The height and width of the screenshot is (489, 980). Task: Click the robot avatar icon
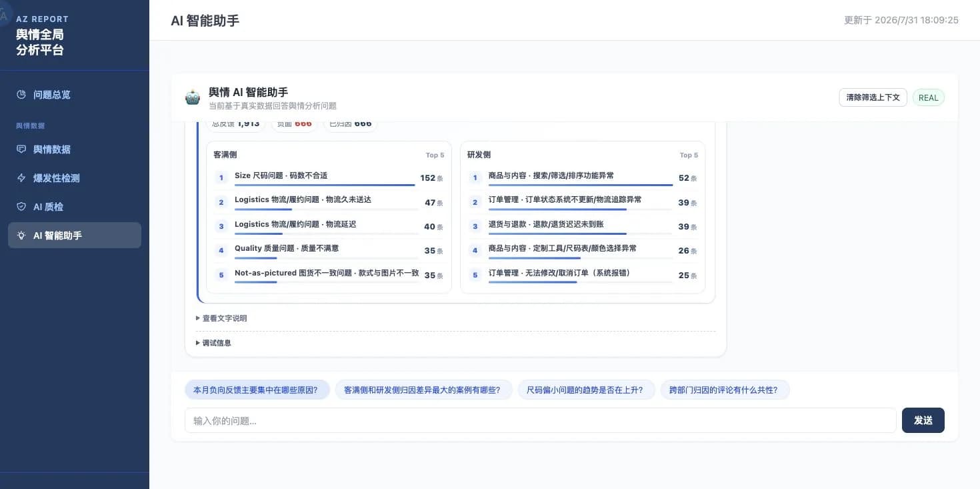pyautogui.click(x=193, y=98)
